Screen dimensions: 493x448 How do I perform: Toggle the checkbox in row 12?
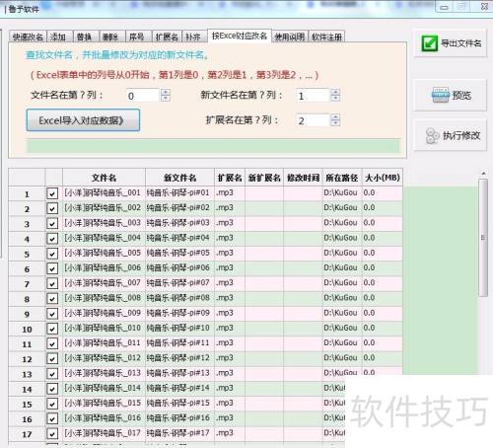52,358
